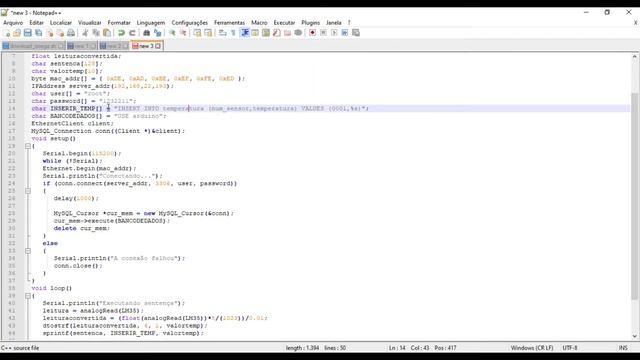Screen dimensions: 640x360
Task: Enable synchronized horizontal scrolling icon
Action: [208, 33]
